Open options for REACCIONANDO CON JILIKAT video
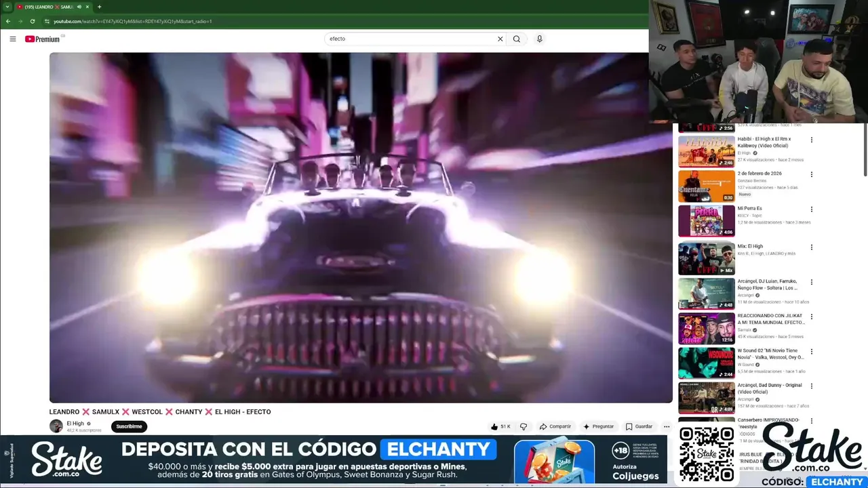The height and width of the screenshot is (488, 868). click(812, 317)
